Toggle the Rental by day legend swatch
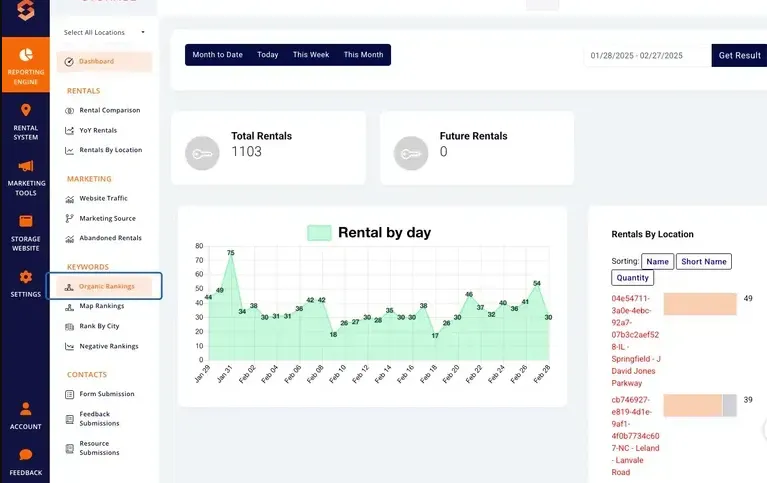This screenshot has width=767, height=483. coord(319,232)
